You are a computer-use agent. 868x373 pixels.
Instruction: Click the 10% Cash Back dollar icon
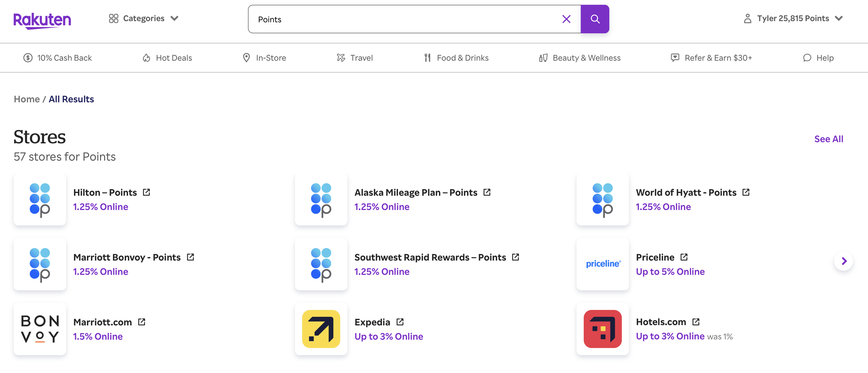(x=28, y=58)
